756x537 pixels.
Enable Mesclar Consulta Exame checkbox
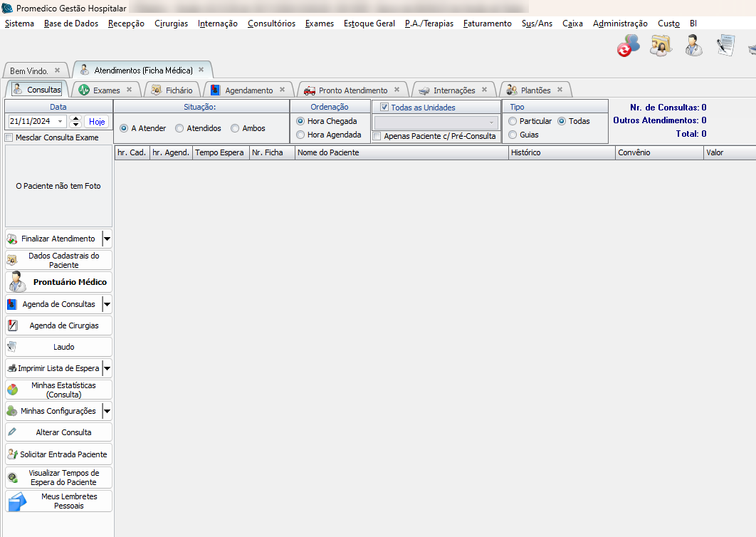[9, 137]
